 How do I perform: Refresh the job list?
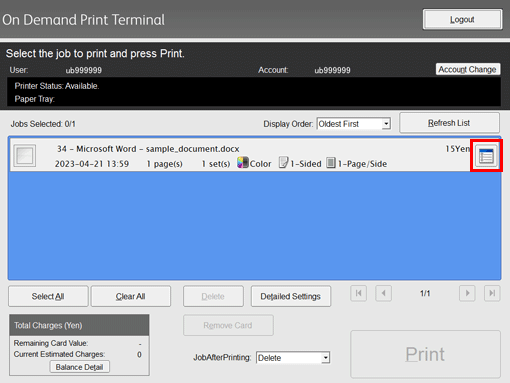coord(449,123)
